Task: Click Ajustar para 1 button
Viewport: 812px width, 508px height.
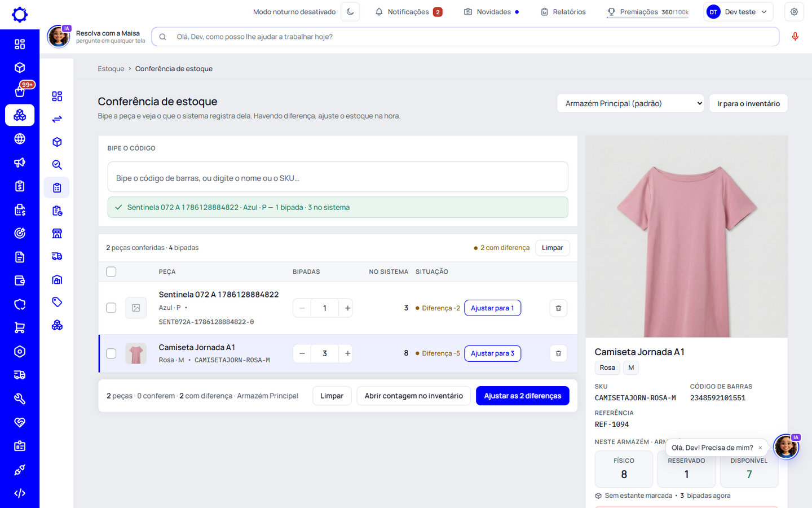Action: [492, 308]
